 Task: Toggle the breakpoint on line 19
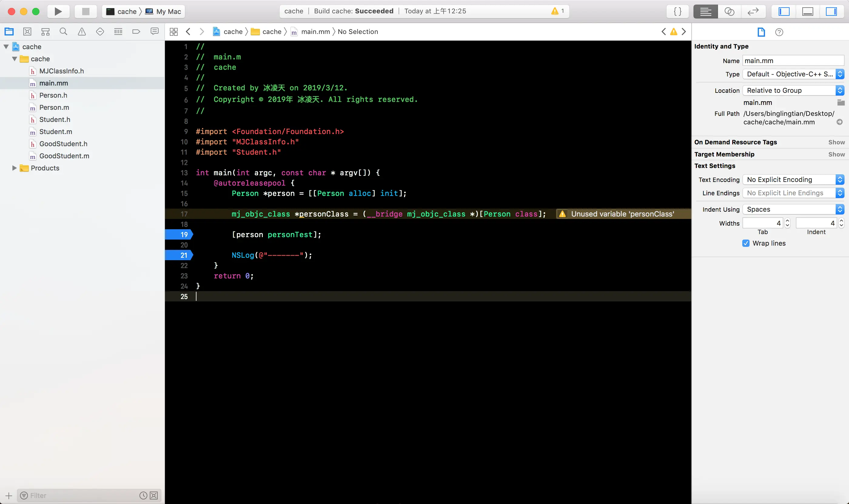[179, 235]
